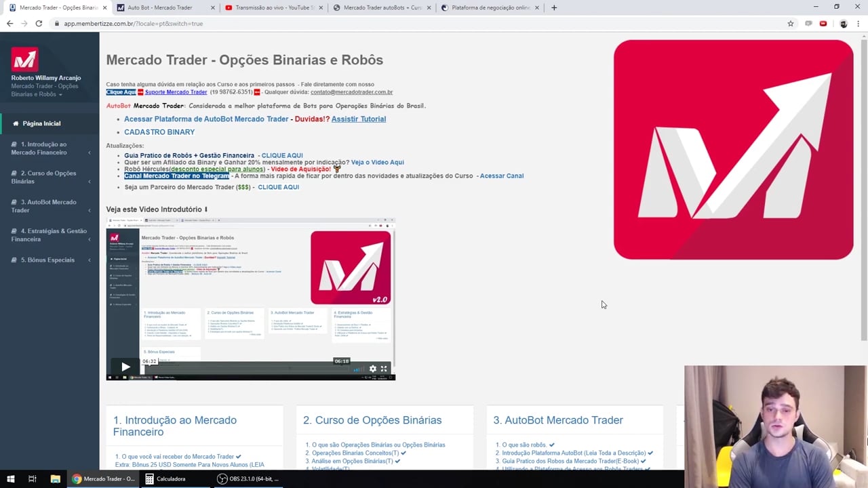Screen dimensions: 868x488
Task: Click the Mercado Trader logo in sidebar
Action: click(24, 59)
